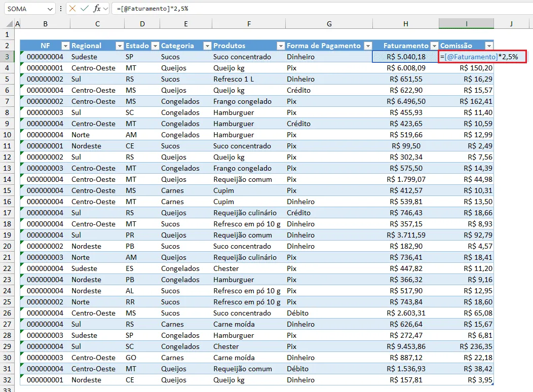
Task: Select column C header
Action: (97, 24)
